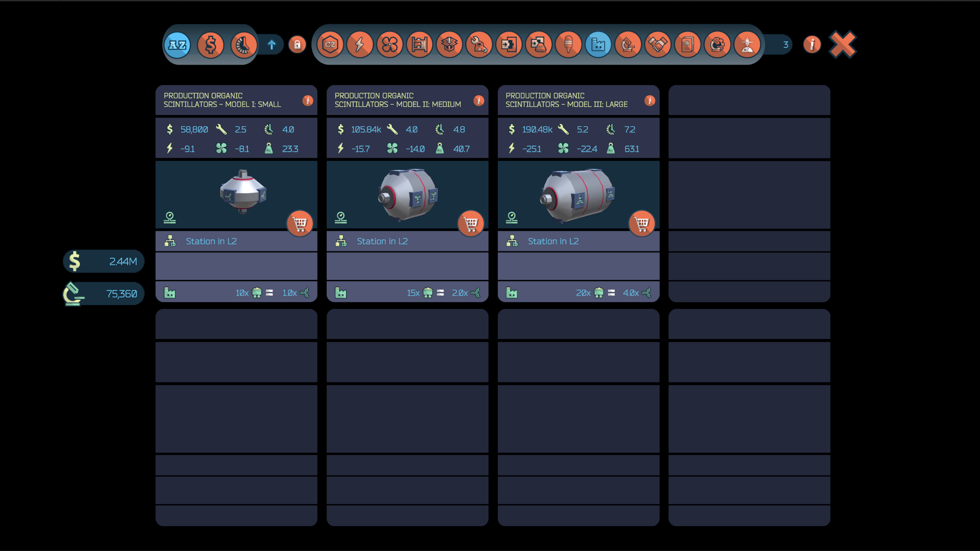
Task: Sort modules by build time
Action: [244, 45]
